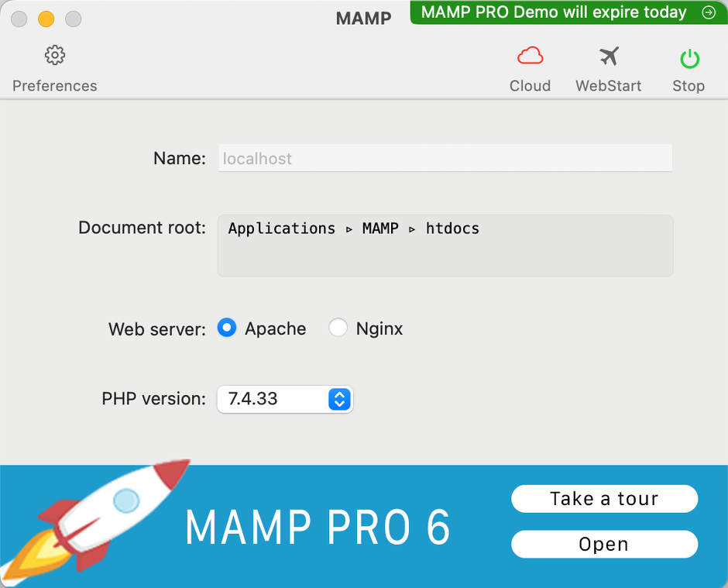728x588 pixels.
Task: Click the blue chevron arrows on PHP version
Action: (340, 399)
